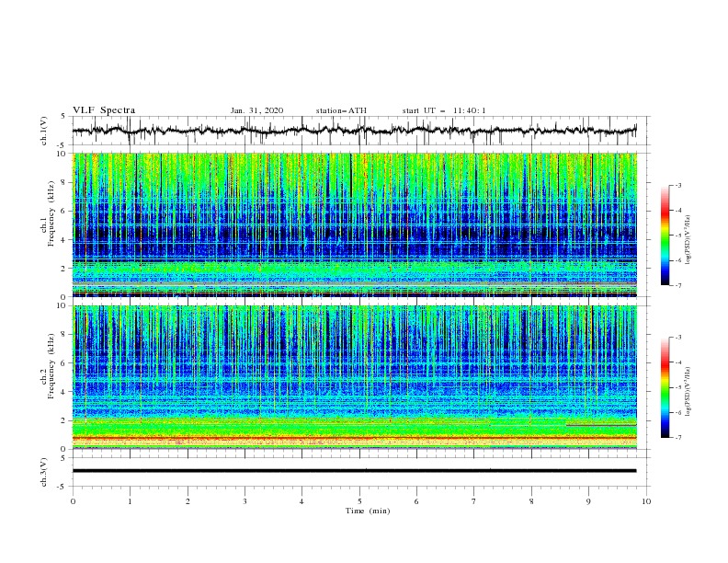Click the 'ch.1(V)' axis label at top

click(44, 131)
